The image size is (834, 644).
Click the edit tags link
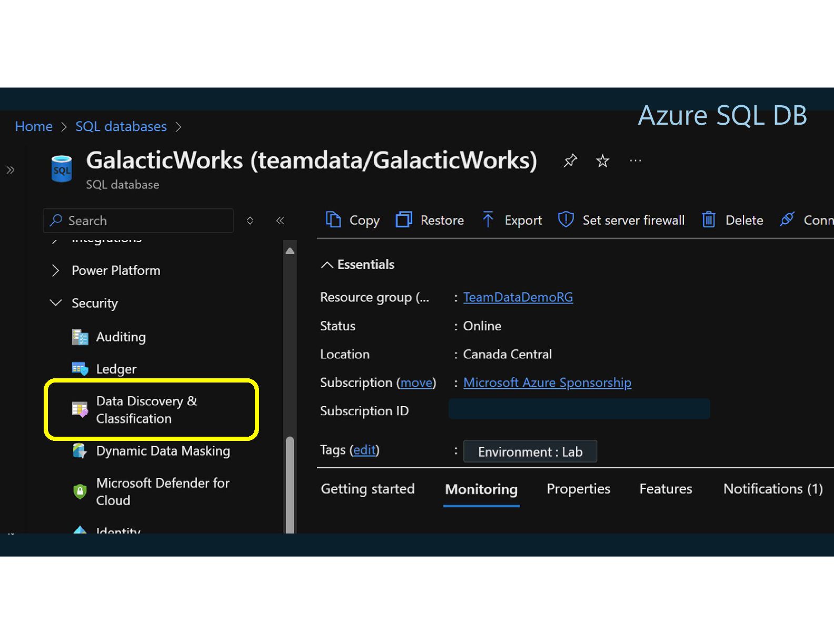[x=364, y=450]
